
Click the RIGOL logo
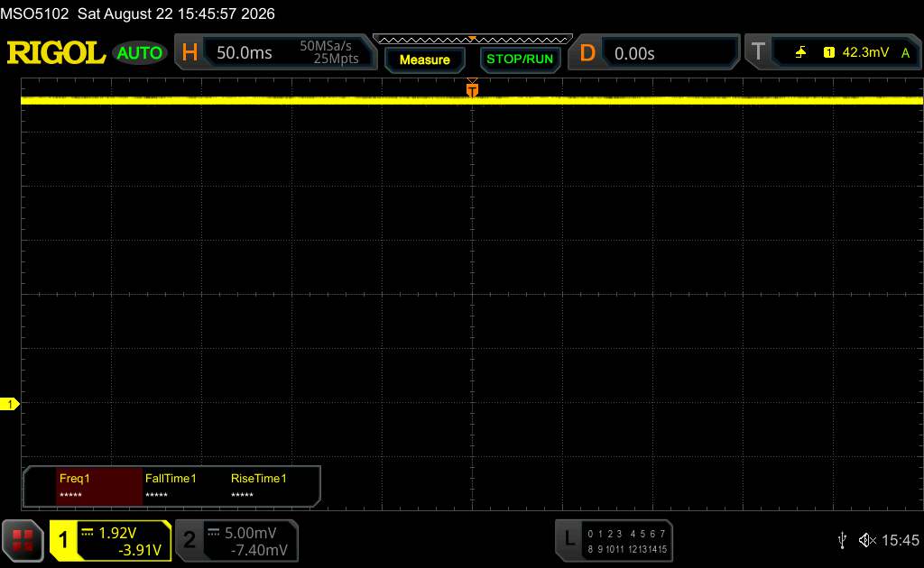(x=56, y=53)
